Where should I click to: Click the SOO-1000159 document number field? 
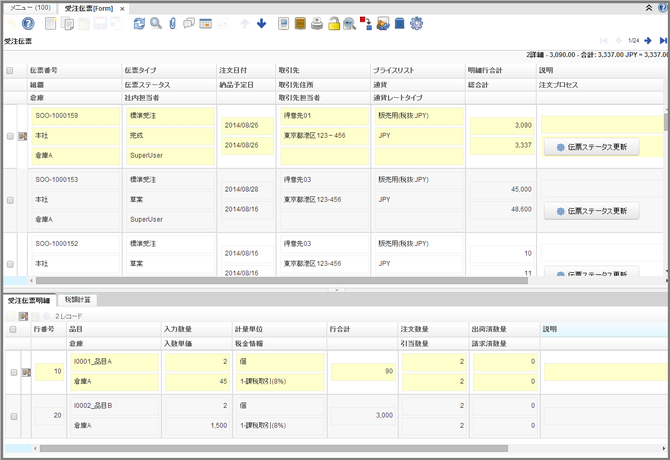(76, 116)
